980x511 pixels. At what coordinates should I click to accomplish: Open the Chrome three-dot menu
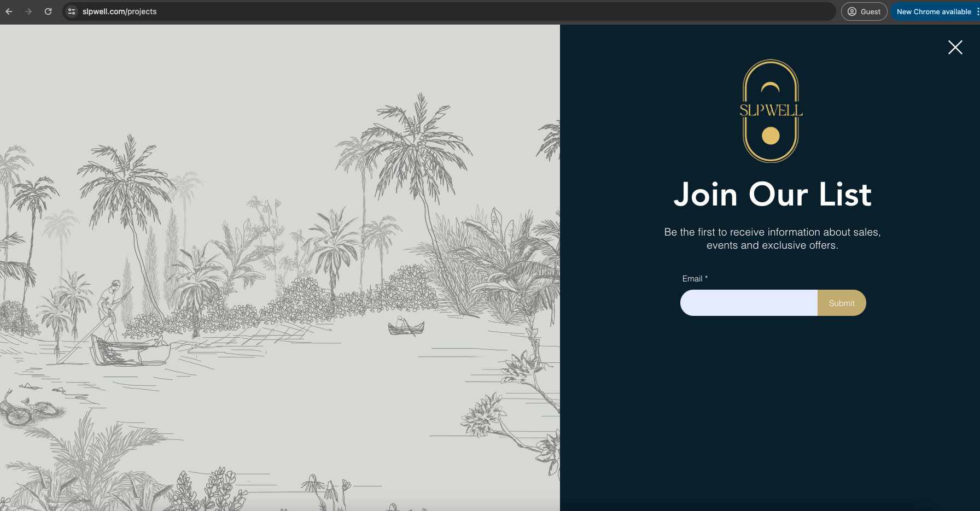click(x=977, y=11)
